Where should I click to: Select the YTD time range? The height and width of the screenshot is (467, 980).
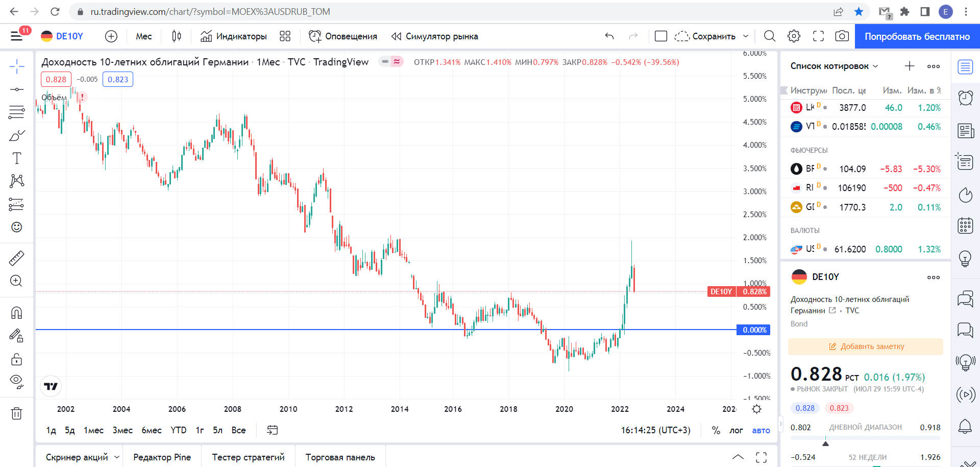click(x=178, y=430)
